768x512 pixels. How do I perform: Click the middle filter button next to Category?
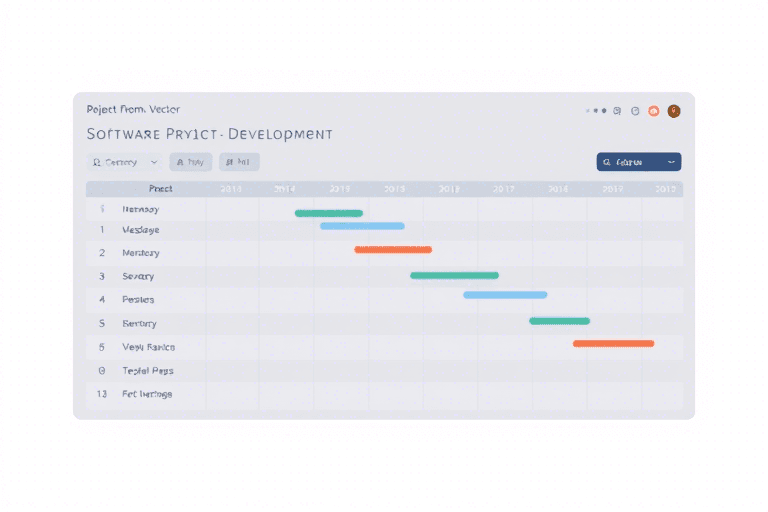click(190, 162)
